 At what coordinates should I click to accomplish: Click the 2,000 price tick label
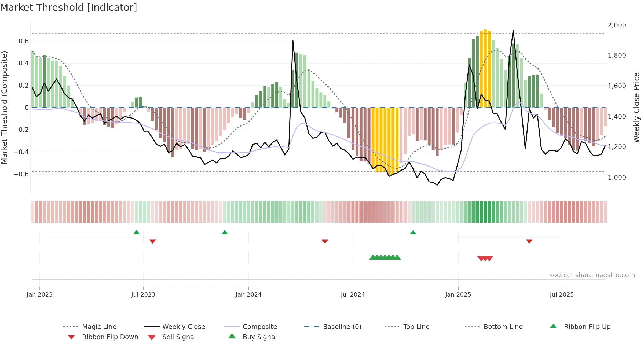(x=617, y=25)
